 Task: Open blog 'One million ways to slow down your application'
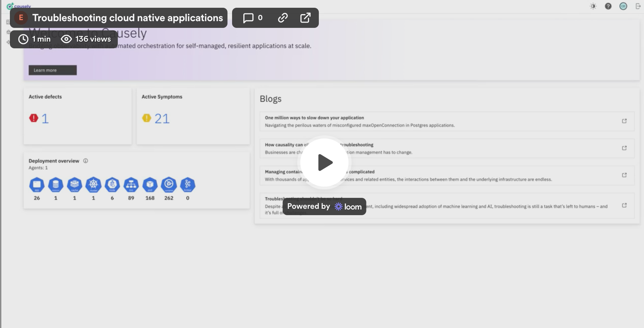tap(314, 118)
